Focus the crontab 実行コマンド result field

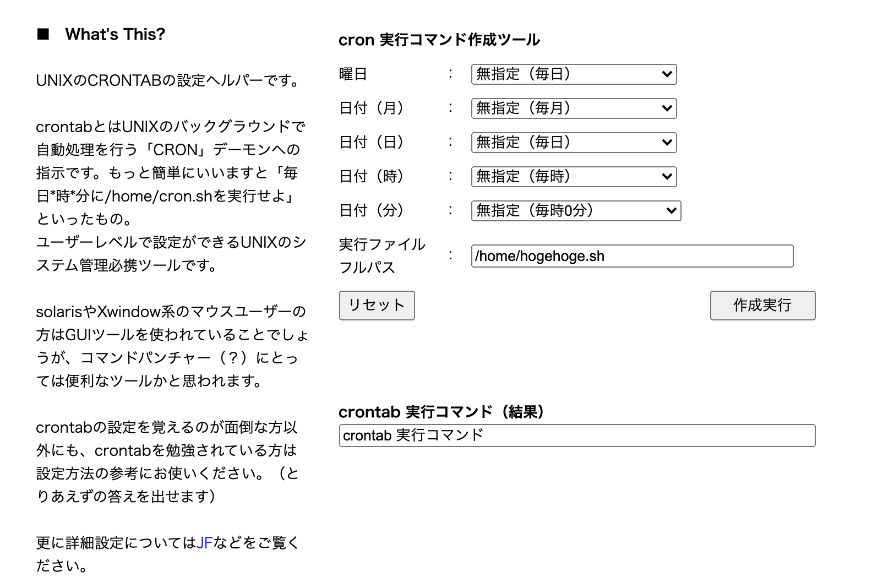coord(576,435)
